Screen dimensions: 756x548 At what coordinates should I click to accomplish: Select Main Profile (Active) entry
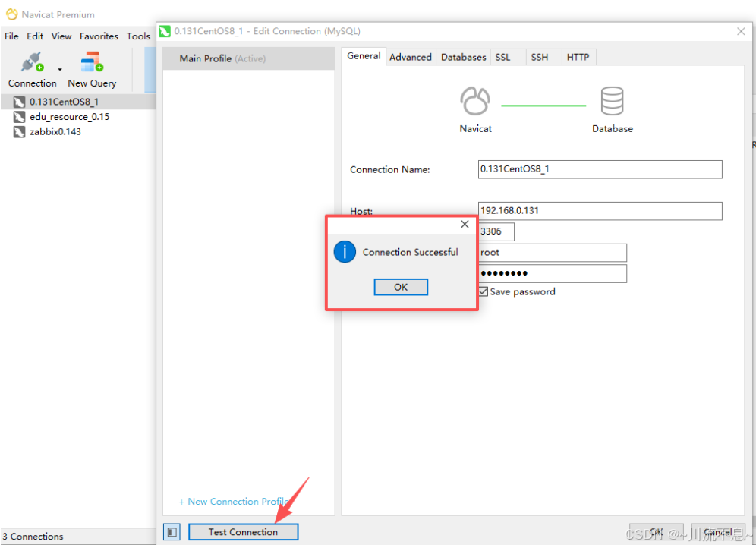[249, 58]
